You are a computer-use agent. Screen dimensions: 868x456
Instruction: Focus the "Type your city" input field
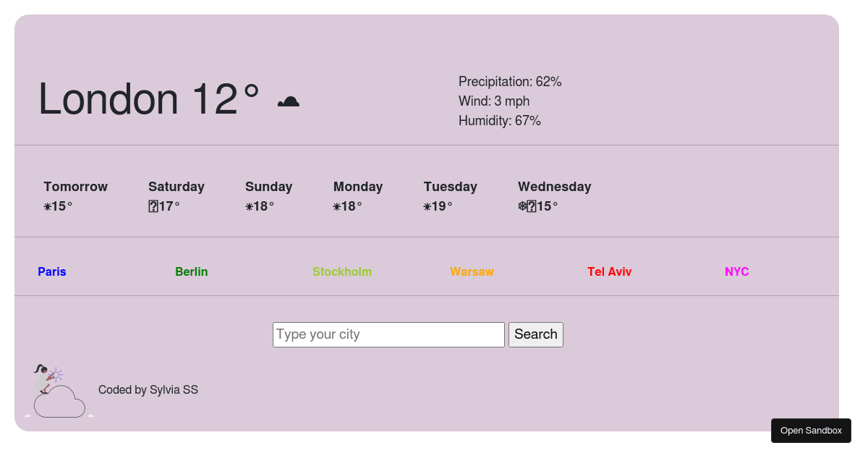pos(388,334)
